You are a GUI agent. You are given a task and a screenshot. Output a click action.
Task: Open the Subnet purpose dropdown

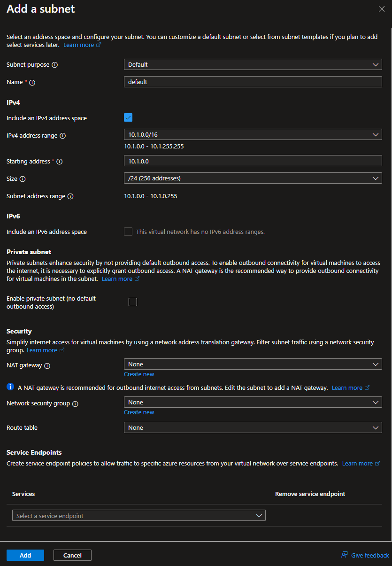253,64
